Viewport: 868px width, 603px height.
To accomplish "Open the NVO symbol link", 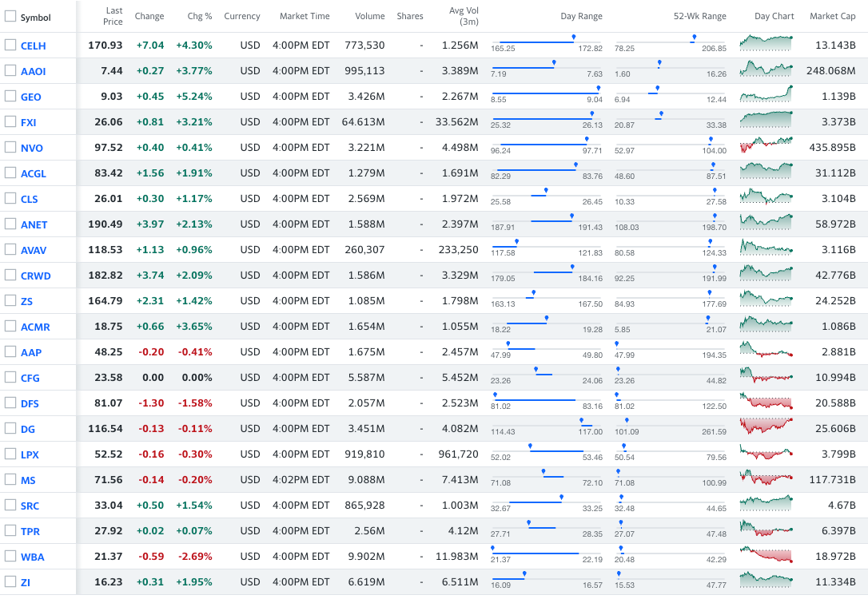I will click(x=31, y=148).
